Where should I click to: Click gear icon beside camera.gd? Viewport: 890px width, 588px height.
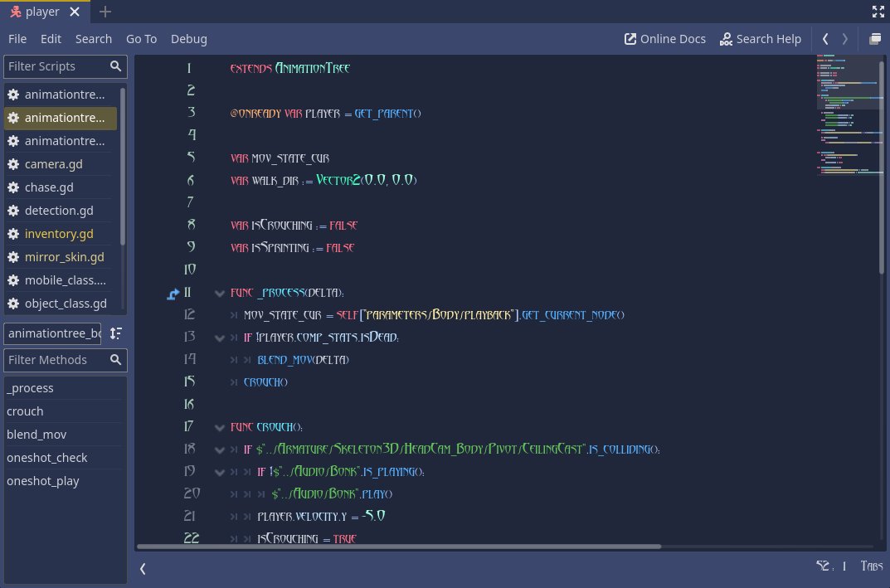coord(13,164)
